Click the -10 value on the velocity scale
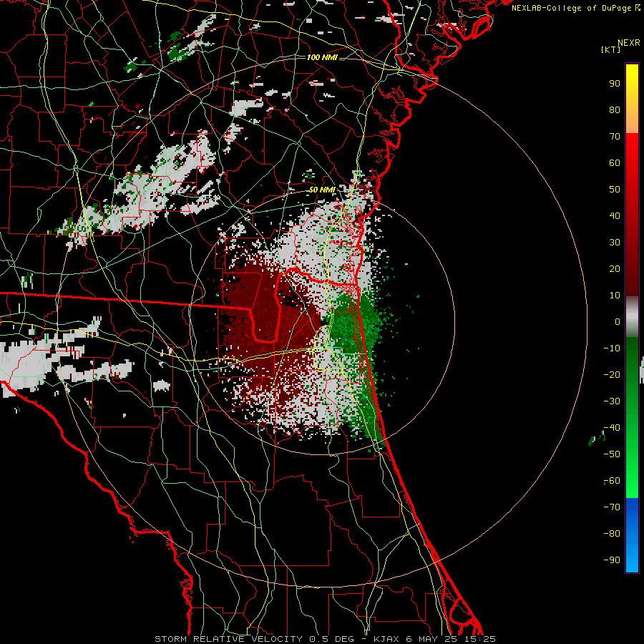This screenshot has height=644, width=644. (612, 348)
